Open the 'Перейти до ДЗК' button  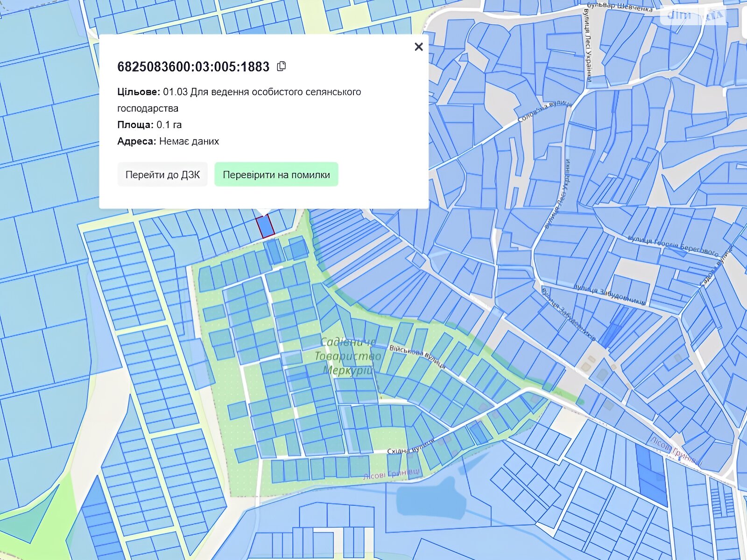click(162, 175)
